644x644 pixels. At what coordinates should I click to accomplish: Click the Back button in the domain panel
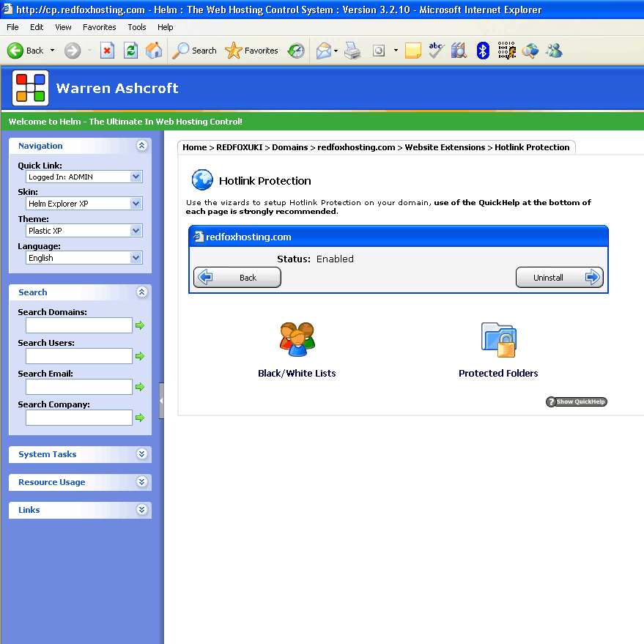[237, 278]
